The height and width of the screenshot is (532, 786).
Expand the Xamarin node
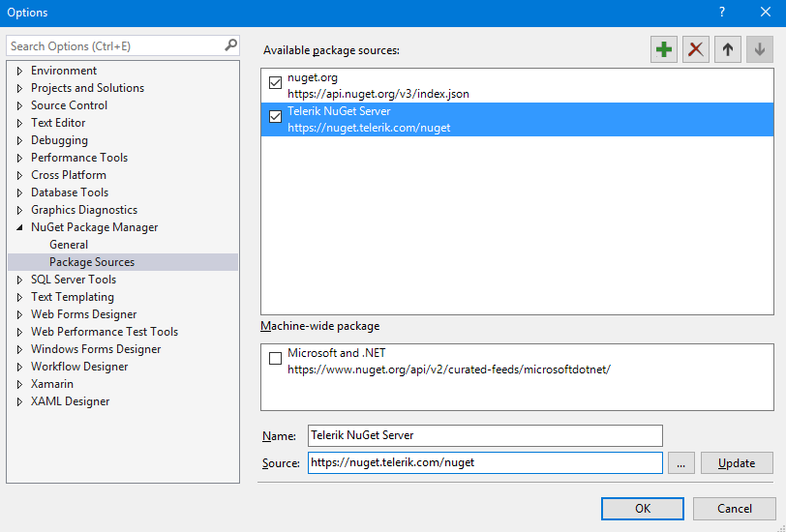[x=19, y=385]
